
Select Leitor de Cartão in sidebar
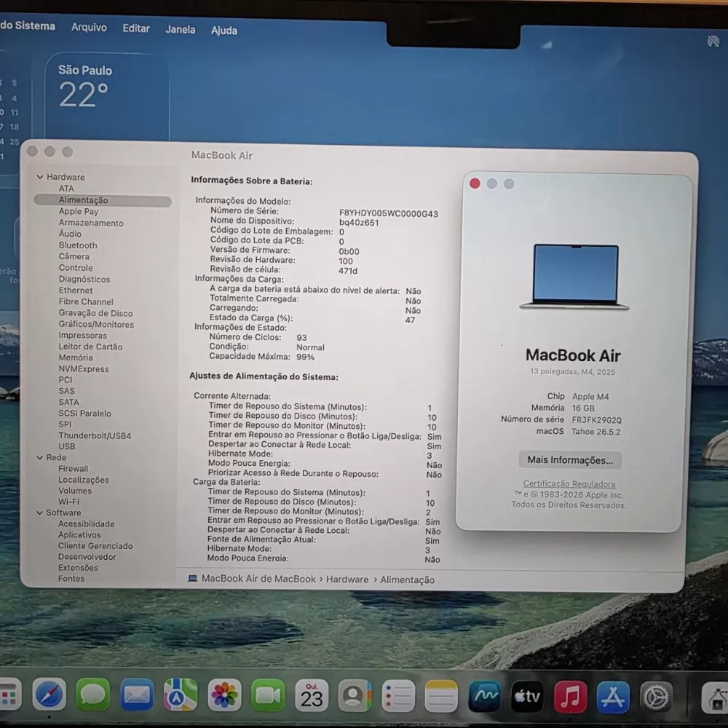90,347
